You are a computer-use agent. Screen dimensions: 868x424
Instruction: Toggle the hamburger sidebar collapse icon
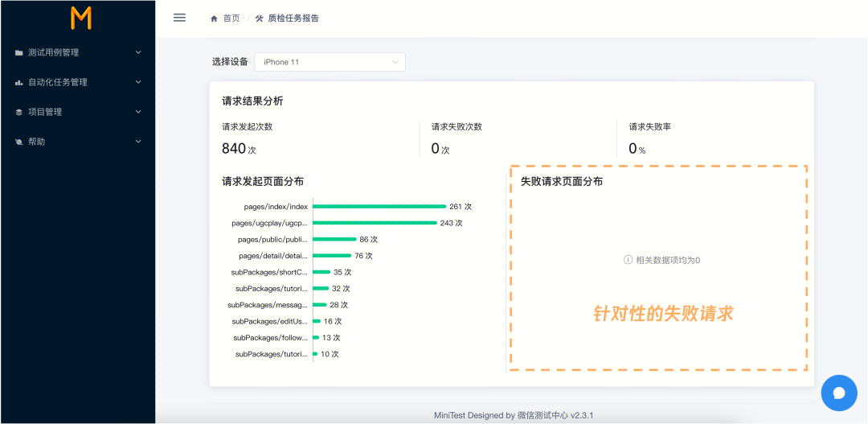tap(179, 18)
